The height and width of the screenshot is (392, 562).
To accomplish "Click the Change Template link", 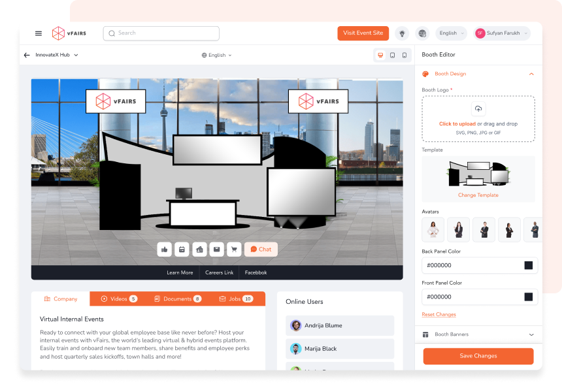I will coord(478,195).
